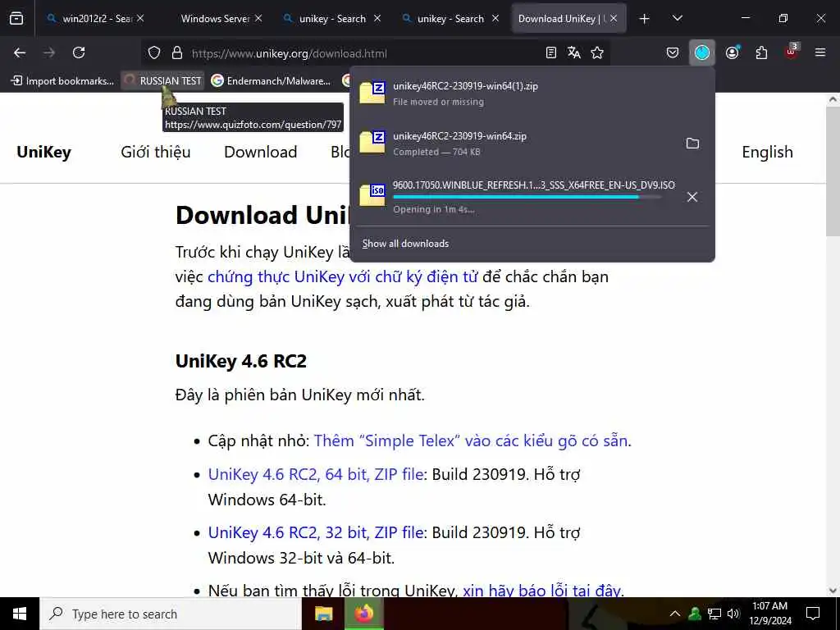This screenshot has height=630, width=840.
Task: Open the volume tray icon
Action: click(x=733, y=614)
